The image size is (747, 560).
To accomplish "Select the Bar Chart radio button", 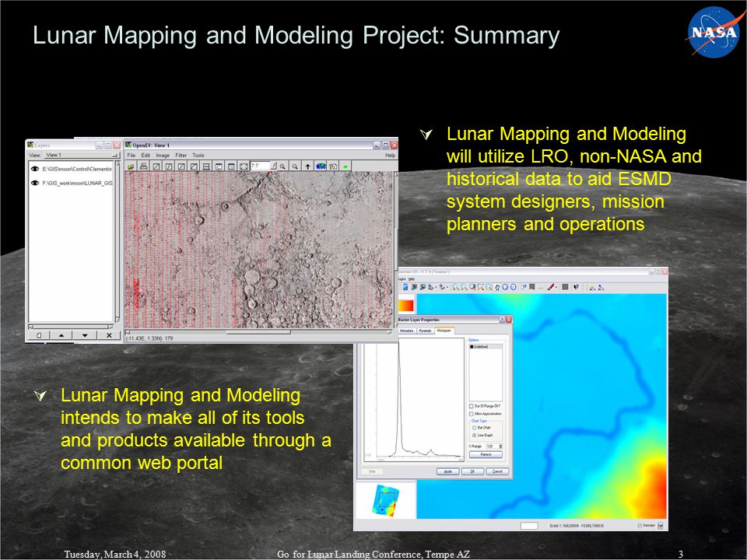I will [x=474, y=428].
